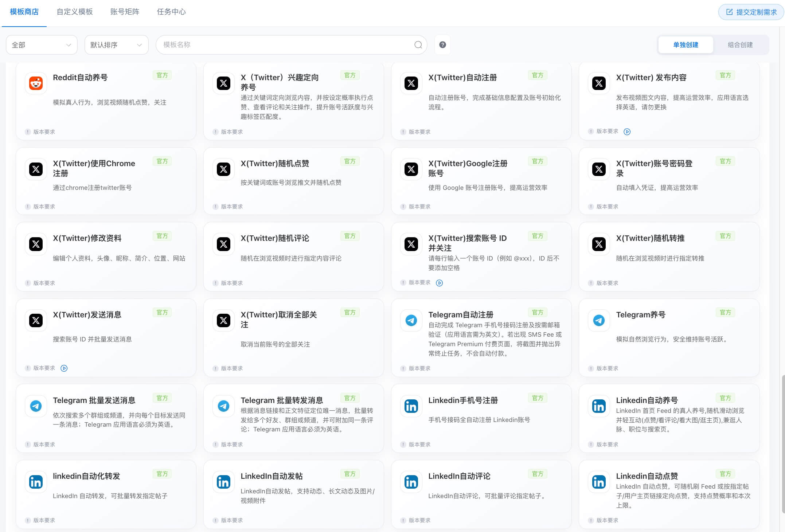Screen dimensions: 785x532
Task: Click 版本要求 on Telegram养号 card
Action: point(607,368)
